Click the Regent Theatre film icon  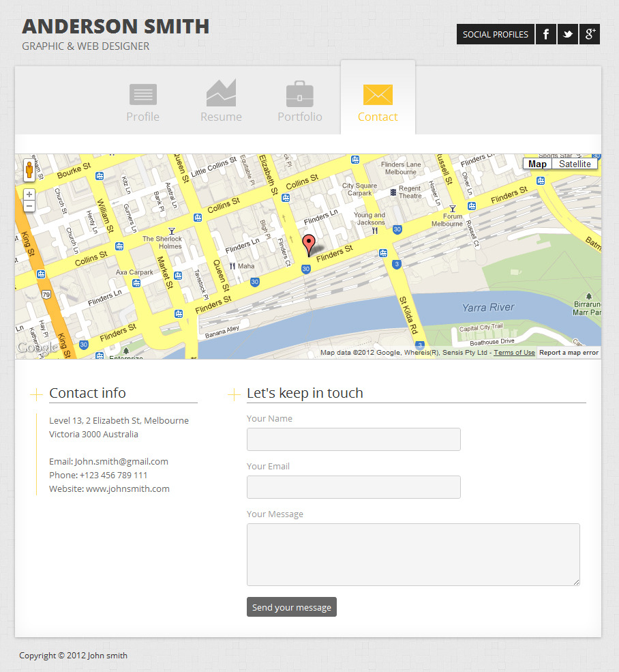[393, 192]
